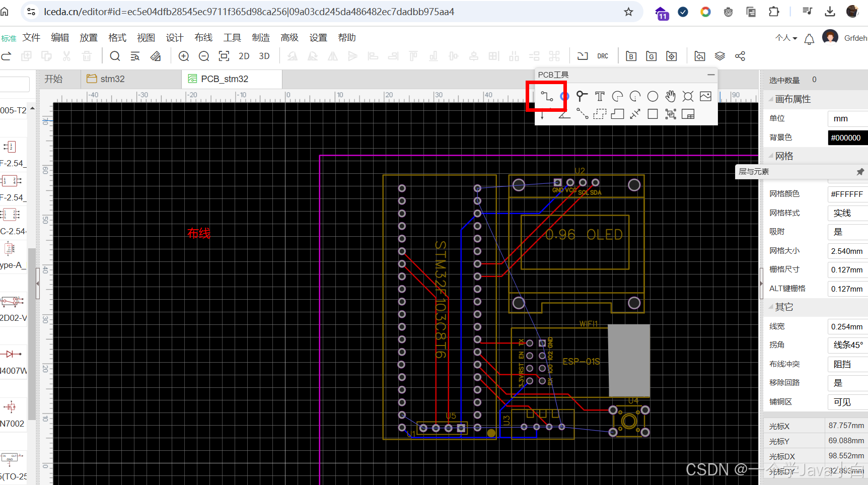Choose the center Arc tool with dot
868x485 pixels.
tap(635, 96)
